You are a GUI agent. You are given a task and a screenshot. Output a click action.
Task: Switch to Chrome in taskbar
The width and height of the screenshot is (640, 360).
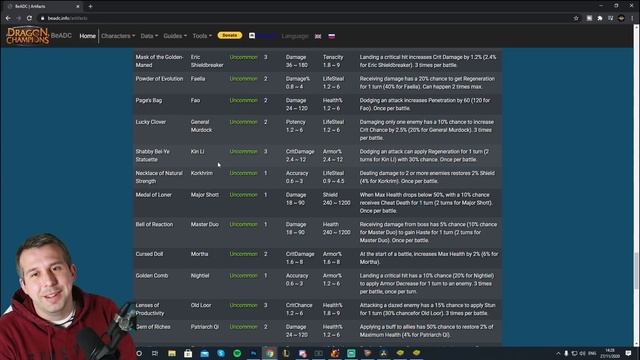(270, 353)
